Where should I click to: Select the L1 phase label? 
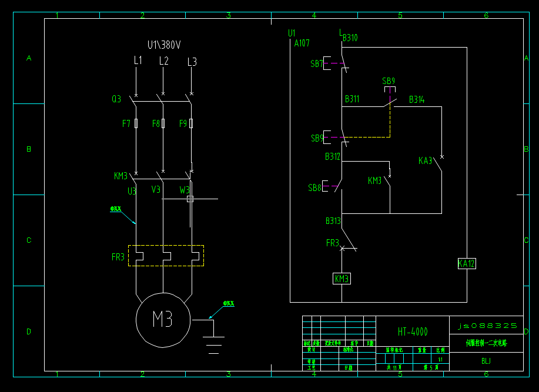(138, 61)
